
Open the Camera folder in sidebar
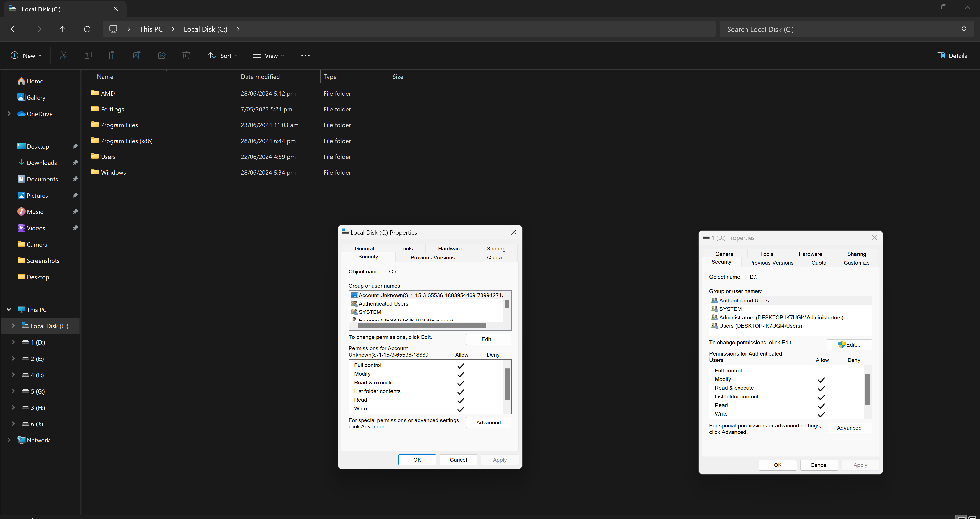[32, 245]
